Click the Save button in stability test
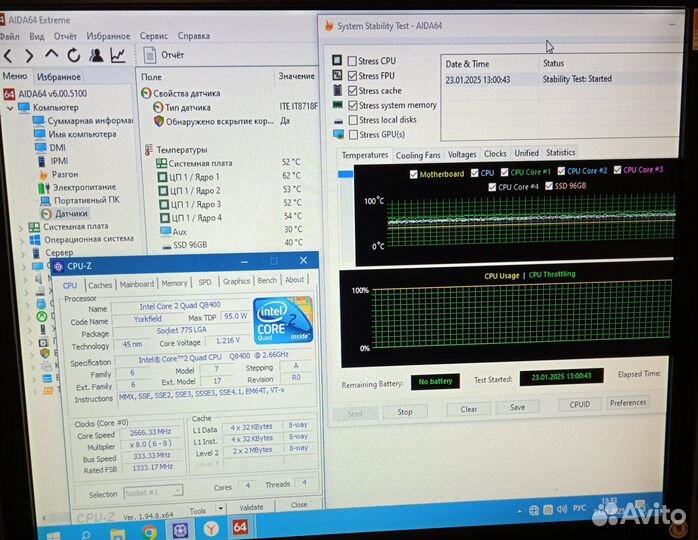 click(517, 407)
